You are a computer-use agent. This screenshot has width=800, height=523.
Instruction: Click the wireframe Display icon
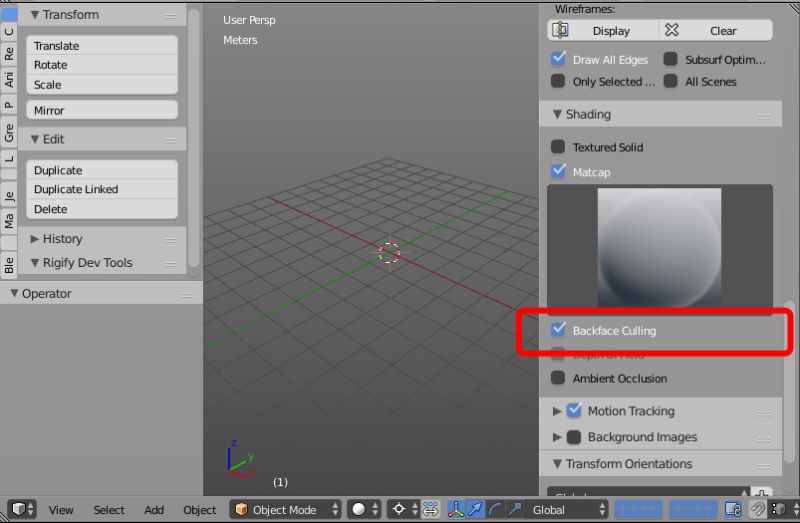(560, 30)
